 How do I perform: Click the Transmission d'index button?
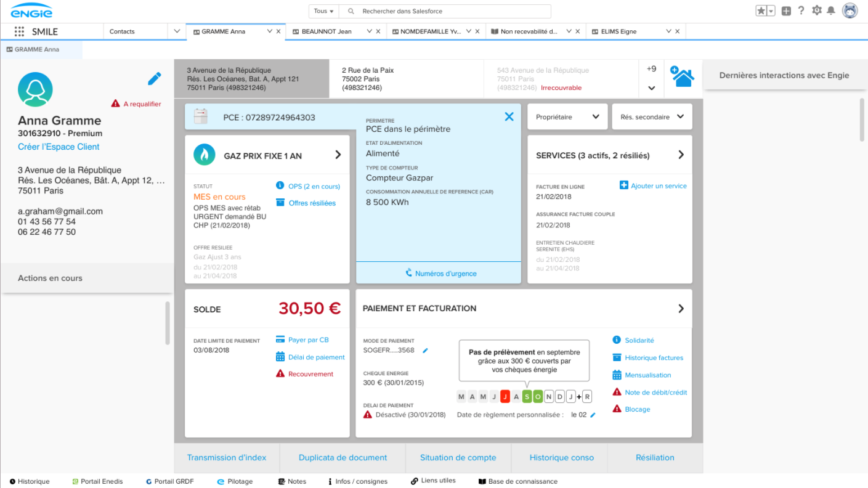pyautogui.click(x=227, y=458)
